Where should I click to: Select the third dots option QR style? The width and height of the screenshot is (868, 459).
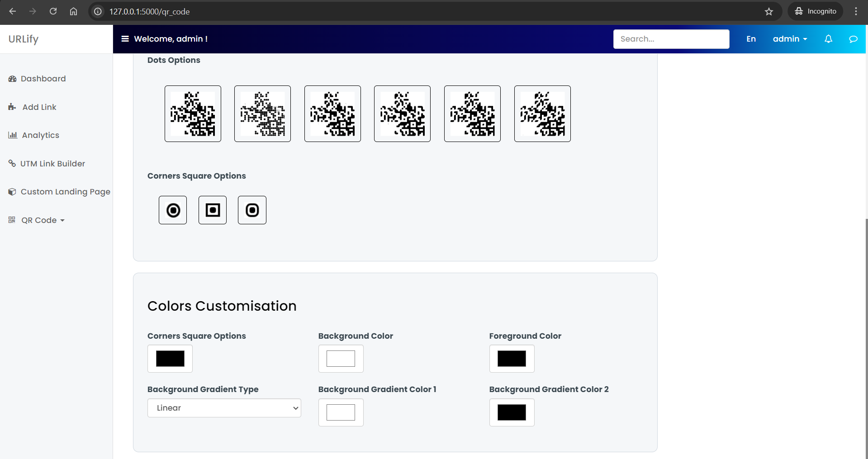point(332,114)
